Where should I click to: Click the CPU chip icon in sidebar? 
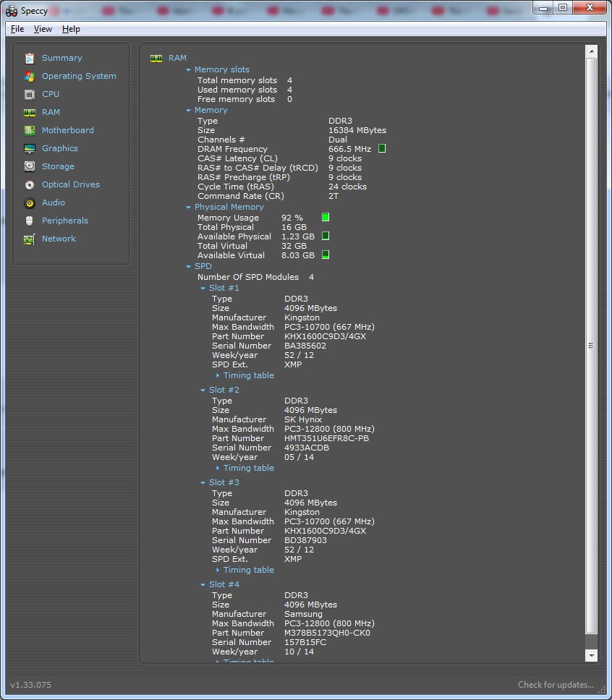(x=30, y=94)
